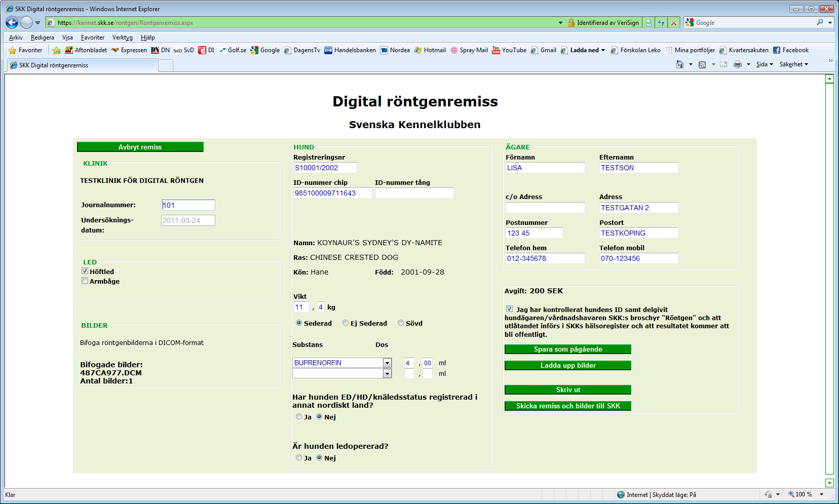Viewport: 839px width, 504px height.
Task: Select the Sövd radio button
Action: pos(401,323)
